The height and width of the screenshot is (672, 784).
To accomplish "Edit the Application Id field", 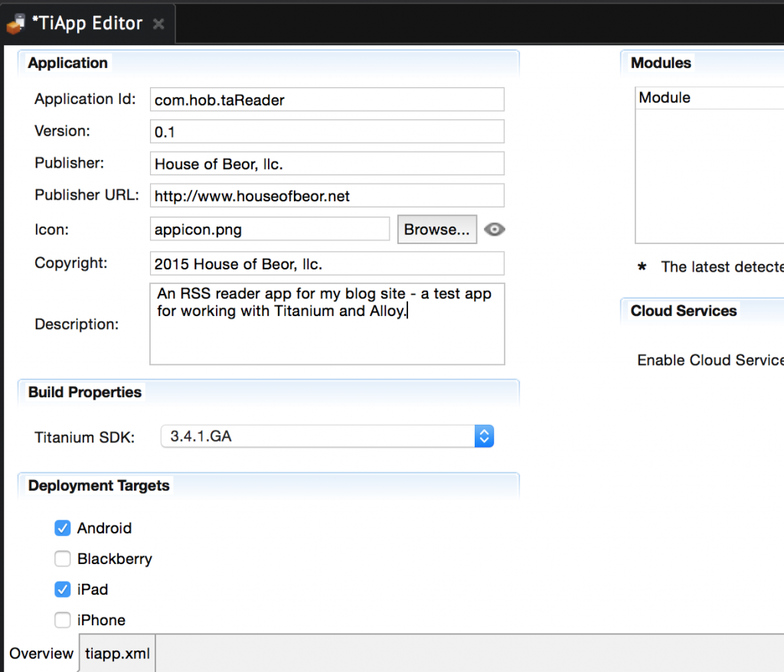I will coord(327,99).
